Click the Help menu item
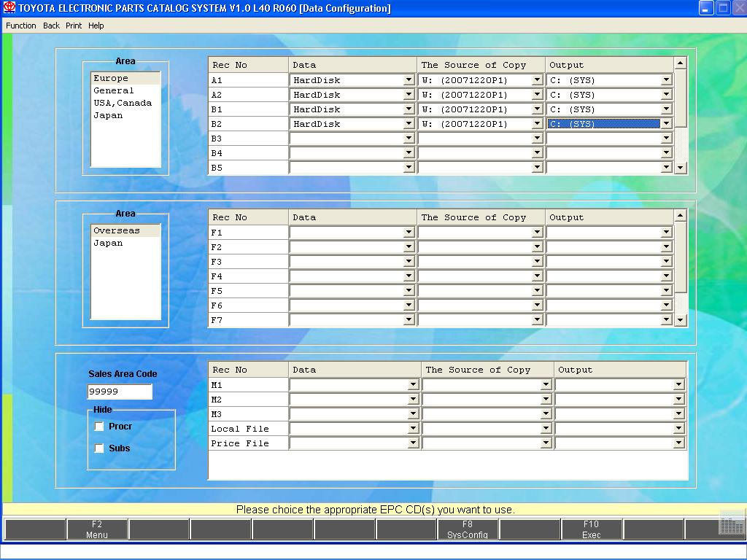Viewport: 747px width, 560px height. (96, 26)
